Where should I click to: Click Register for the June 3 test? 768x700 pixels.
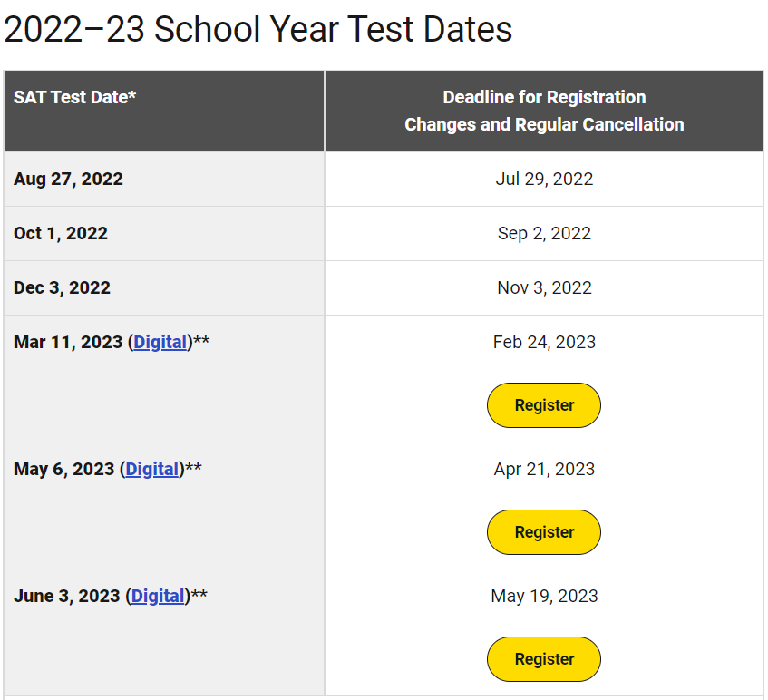(544, 659)
